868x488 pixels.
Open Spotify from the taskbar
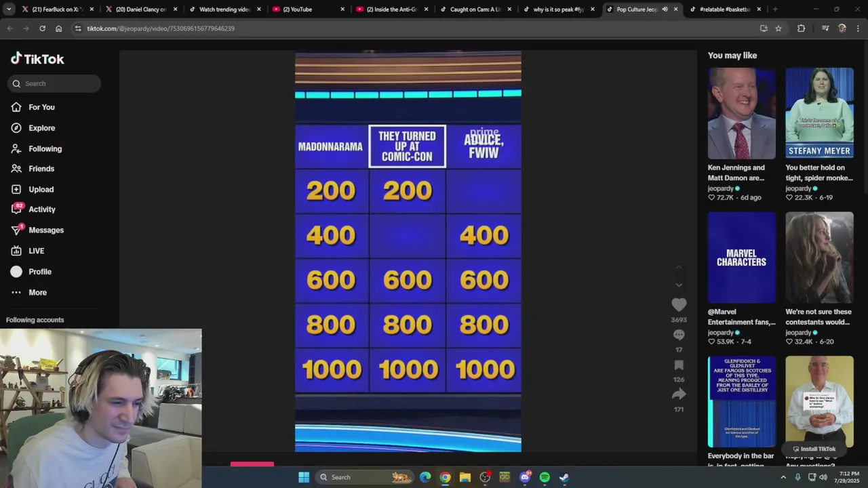(x=545, y=477)
